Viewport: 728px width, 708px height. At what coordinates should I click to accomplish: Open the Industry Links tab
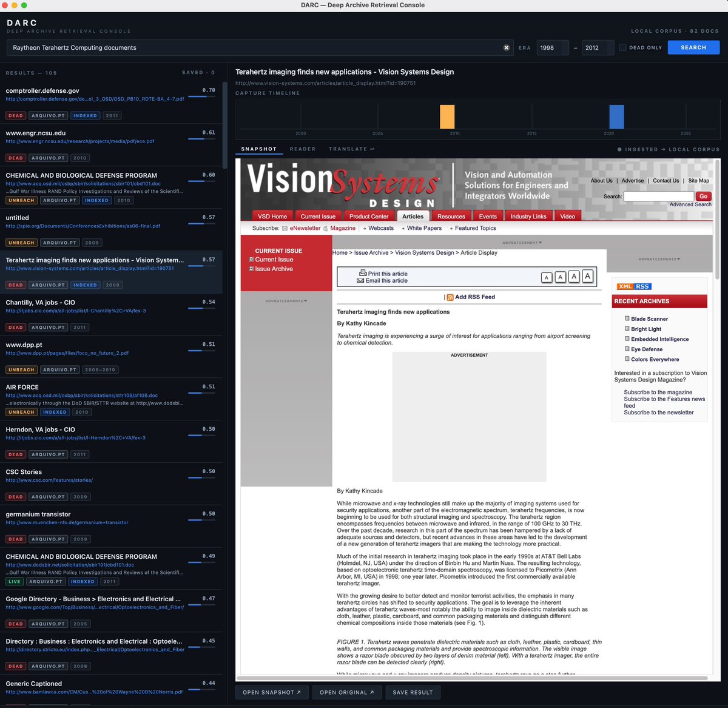click(x=528, y=216)
